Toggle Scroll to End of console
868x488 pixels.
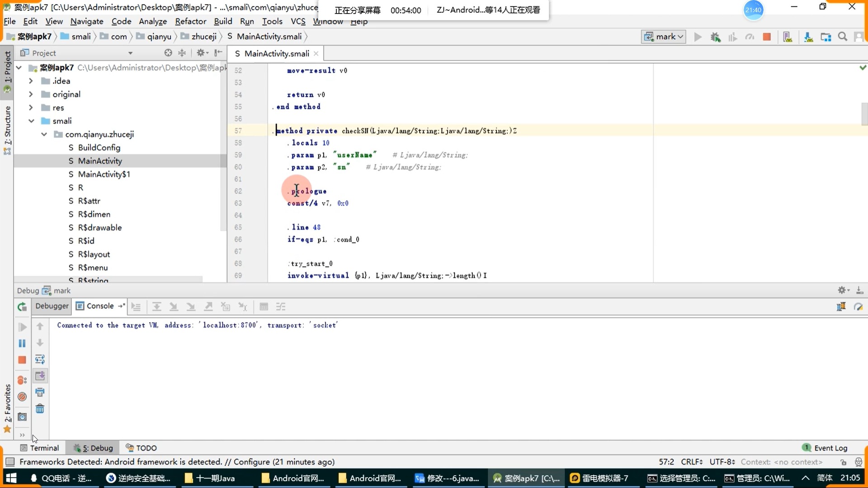click(x=40, y=376)
